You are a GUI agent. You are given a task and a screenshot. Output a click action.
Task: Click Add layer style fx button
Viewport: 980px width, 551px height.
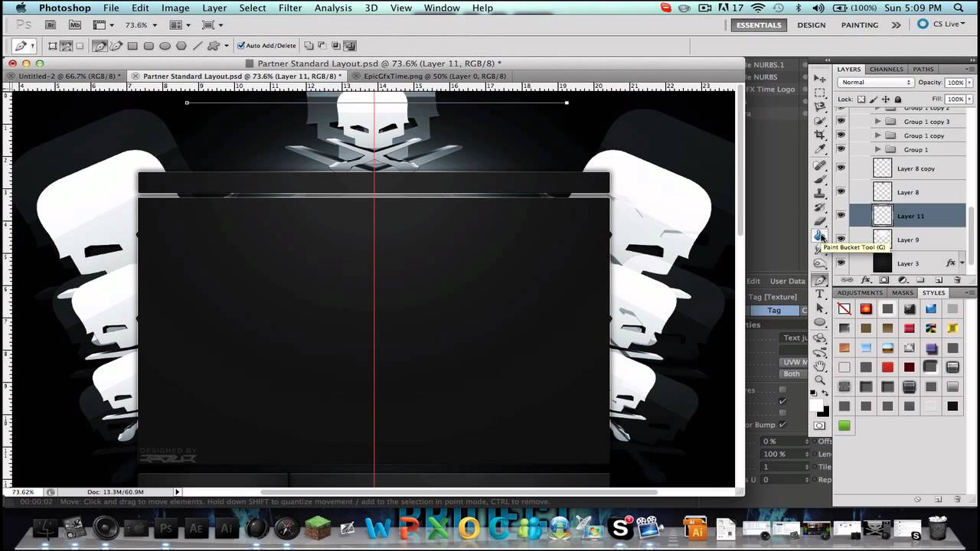[x=867, y=281]
